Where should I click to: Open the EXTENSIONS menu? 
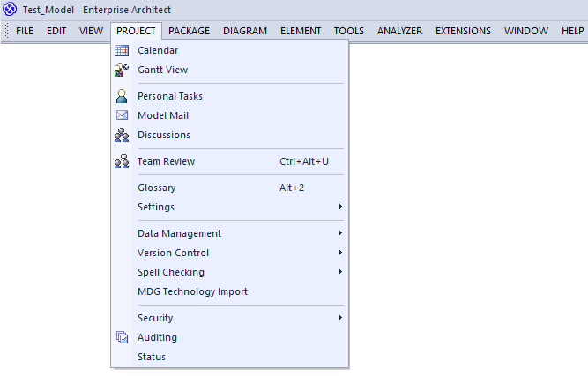(x=463, y=31)
